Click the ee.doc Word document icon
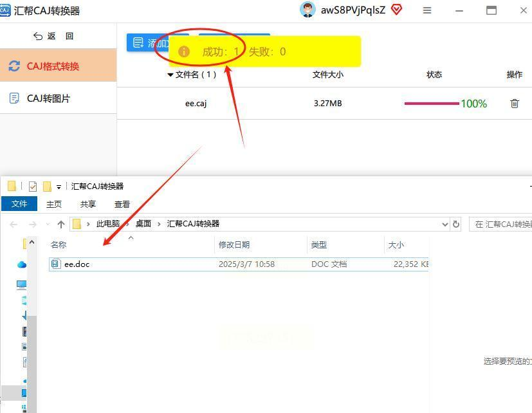 coord(55,264)
